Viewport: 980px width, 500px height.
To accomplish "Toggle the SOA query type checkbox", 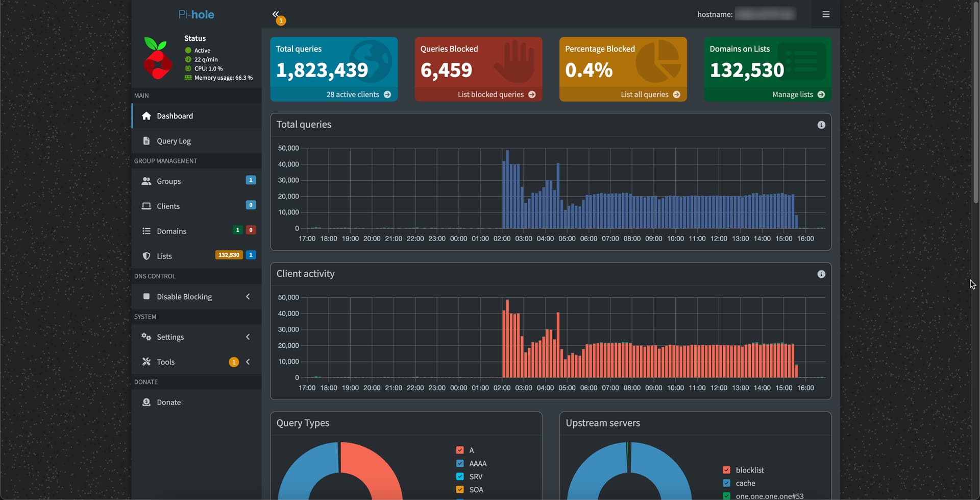I will pyautogui.click(x=460, y=489).
